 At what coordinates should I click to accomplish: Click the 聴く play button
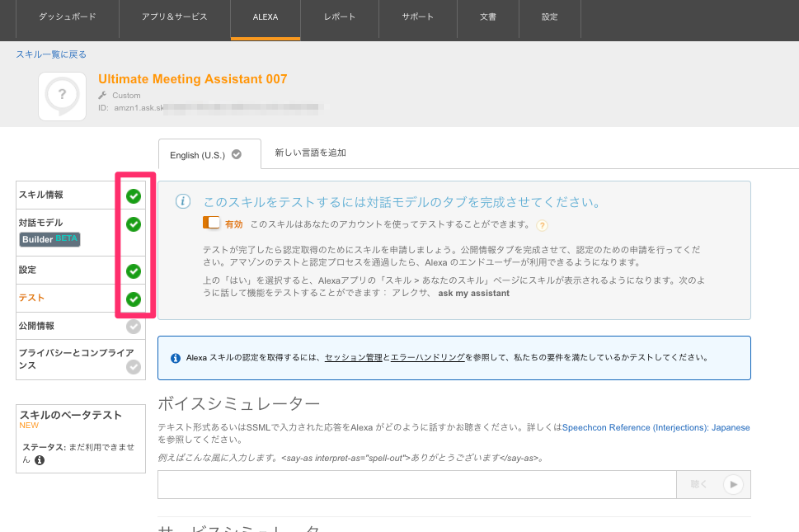[x=713, y=485]
